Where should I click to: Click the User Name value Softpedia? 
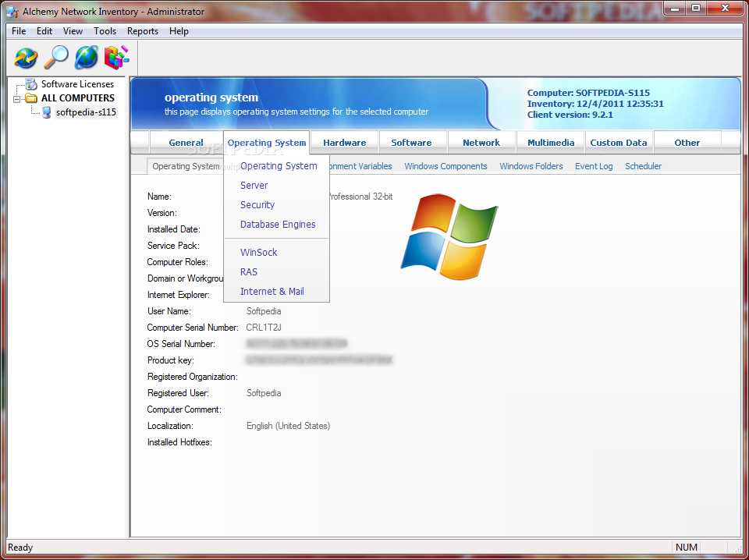point(264,311)
